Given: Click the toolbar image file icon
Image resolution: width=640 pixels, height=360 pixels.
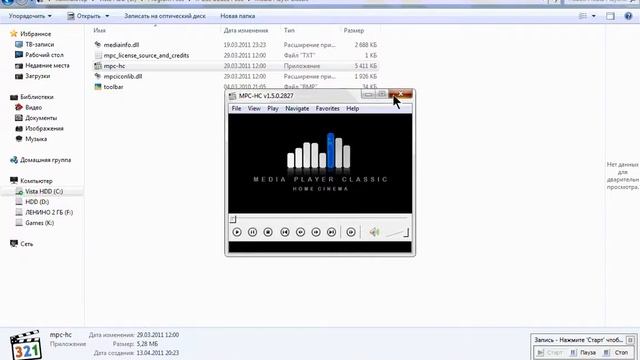Looking at the screenshot, I should coord(98,87).
